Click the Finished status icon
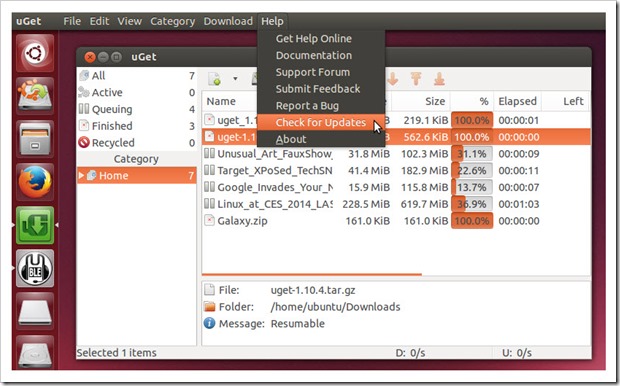The width and height of the screenshot is (620, 386). (x=84, y=126)
